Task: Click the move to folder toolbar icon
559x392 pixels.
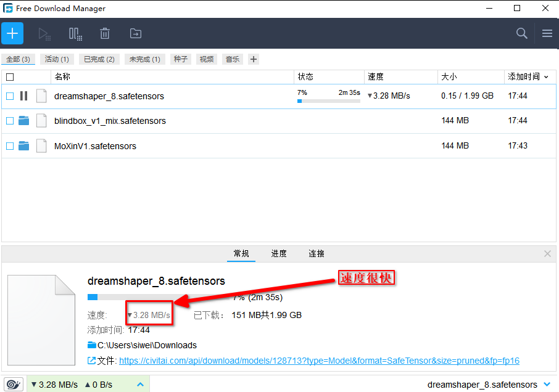Action: 135,34
